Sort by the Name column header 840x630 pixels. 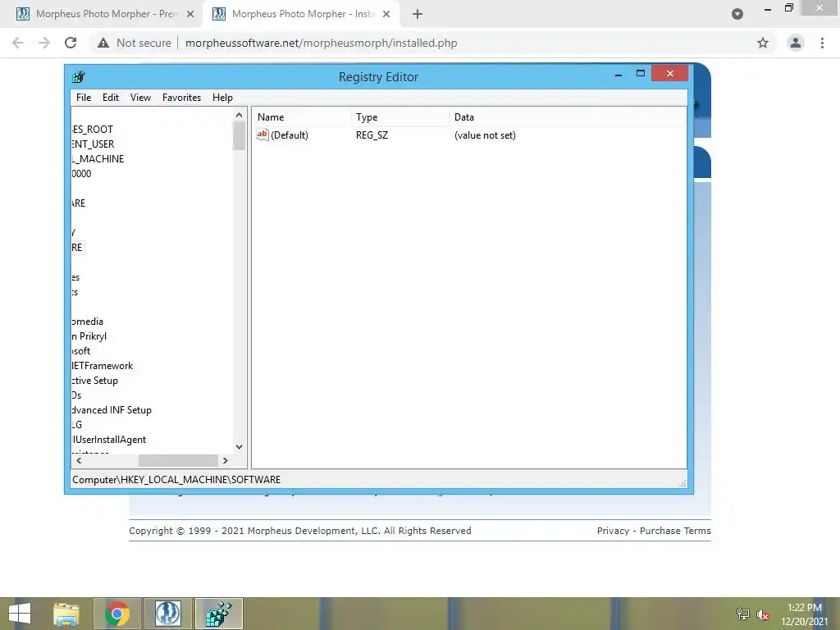coord(302,116)
